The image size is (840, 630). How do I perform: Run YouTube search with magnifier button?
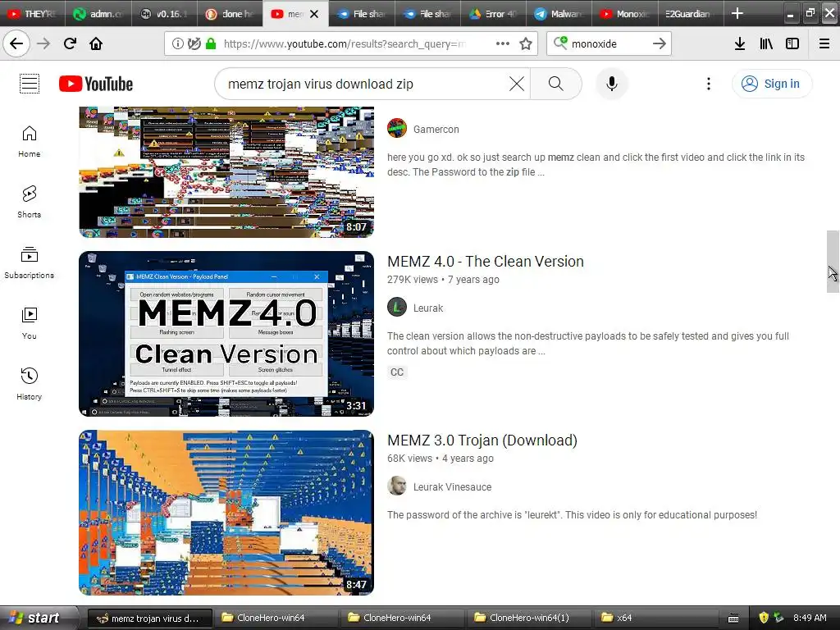(x=556, y=84)
